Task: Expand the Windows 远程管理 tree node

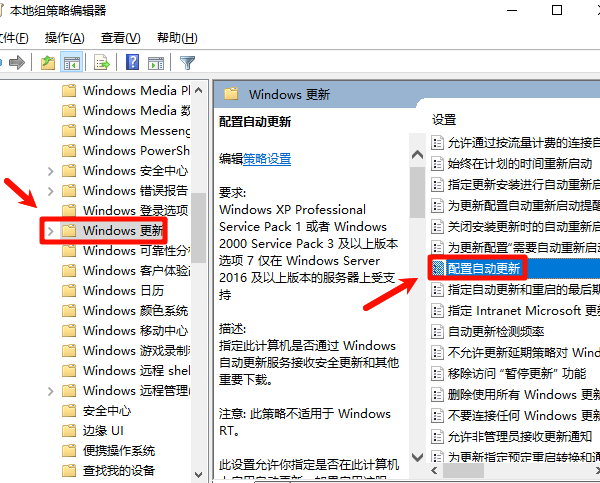Action: pyautogui.click(x=51, y=391)
